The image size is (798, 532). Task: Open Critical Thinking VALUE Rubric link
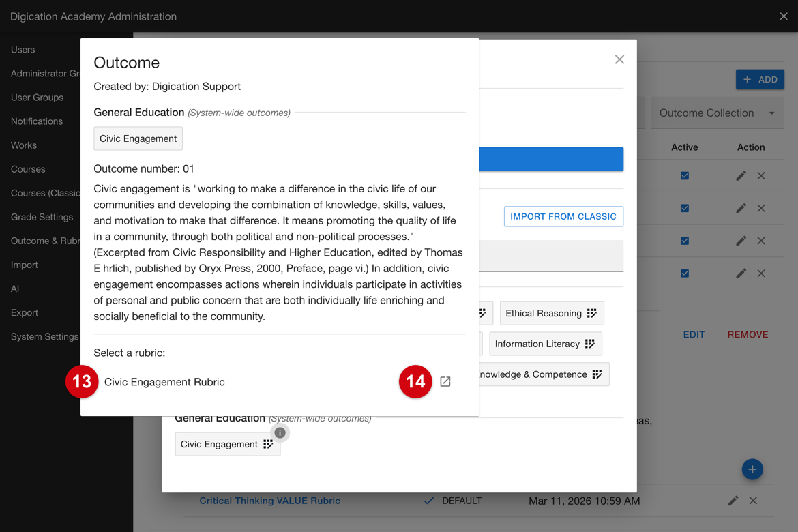269,501
